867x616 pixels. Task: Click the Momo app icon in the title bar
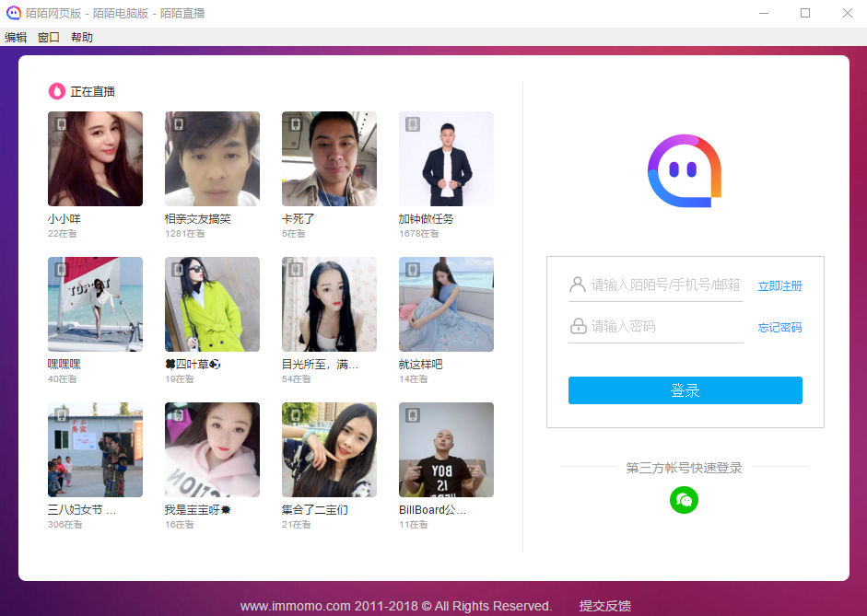click(x=14, y=13)
